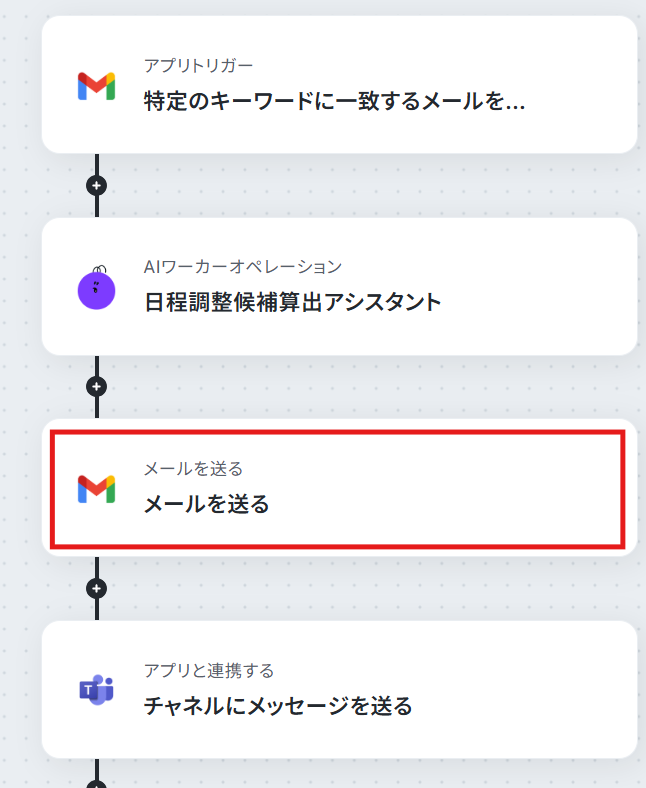Insert a step above the Teams card
Viewport: 646px width, 788px height.
click(x=97, y=588)
